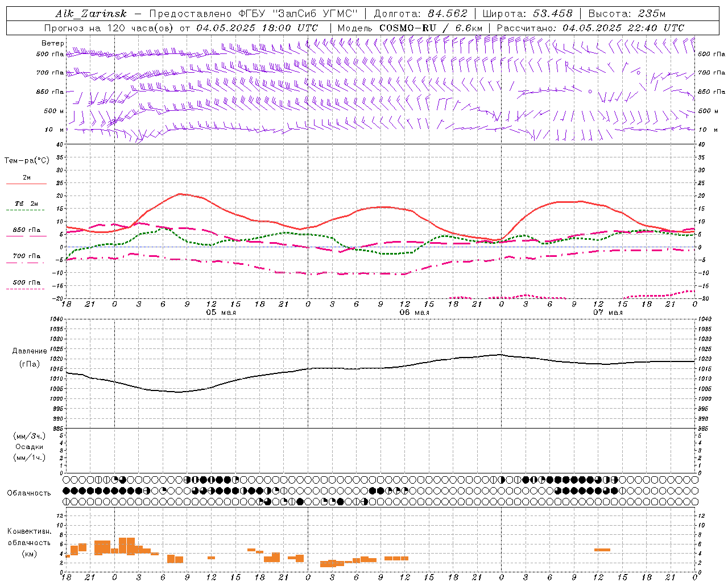This screenshot has width=728, height=582.
Task: Click the '(мм/1ч.)' precipitation unit label
Action: click(30, 458)
